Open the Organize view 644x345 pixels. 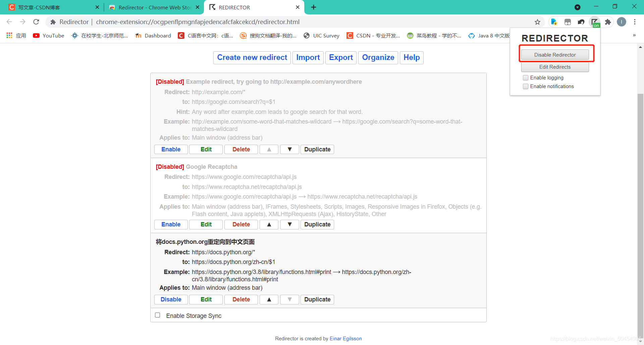pyautogui.click(x=378, y=58)
